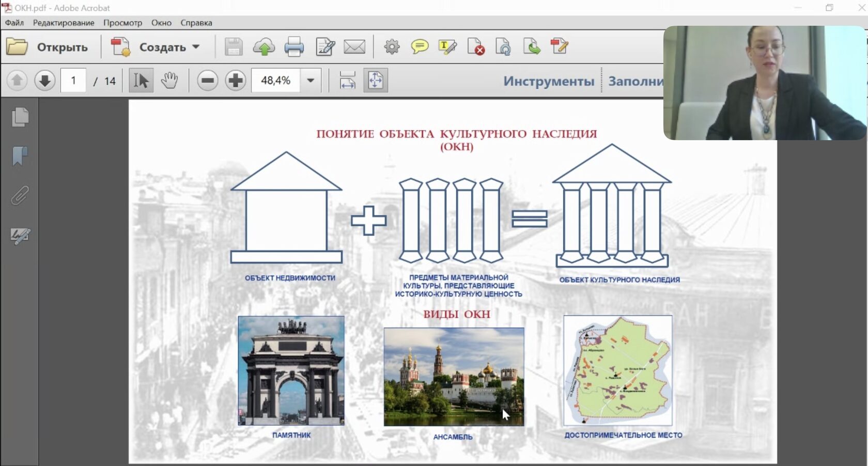This screenshot has height=466, width=868.
Task: Open settings with the gear icon
Action: pyautogui.click(x=392, y=47)
